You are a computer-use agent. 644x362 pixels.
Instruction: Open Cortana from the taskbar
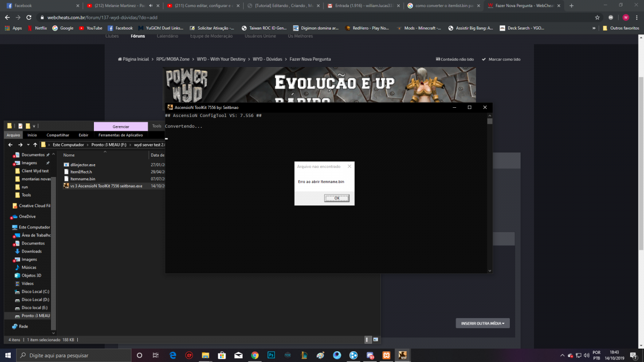[x=140, y=355]
